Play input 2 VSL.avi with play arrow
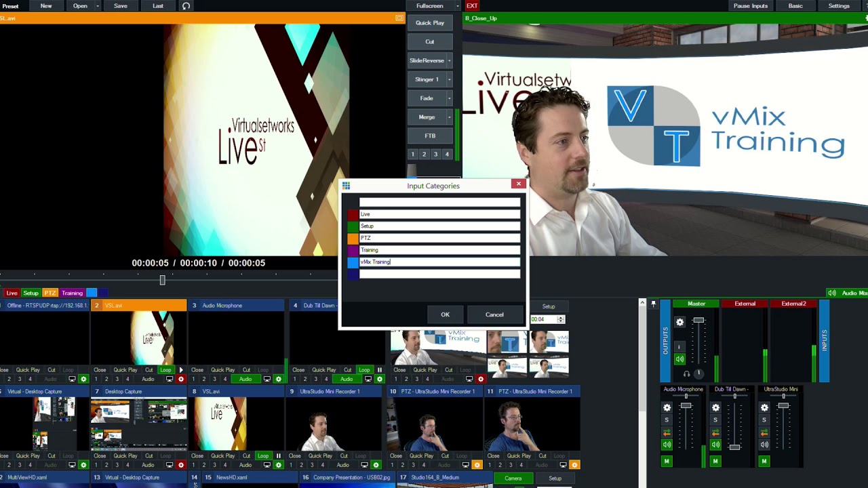 [180, 370]
